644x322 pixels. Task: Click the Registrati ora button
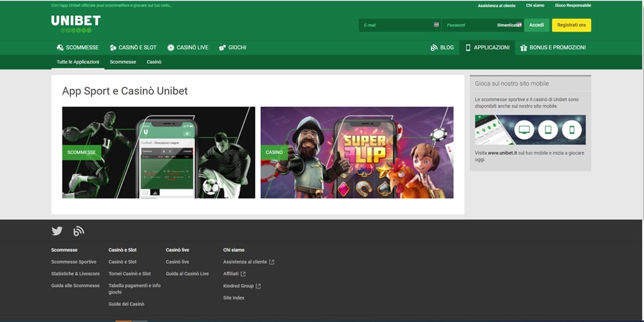(571, 25)
